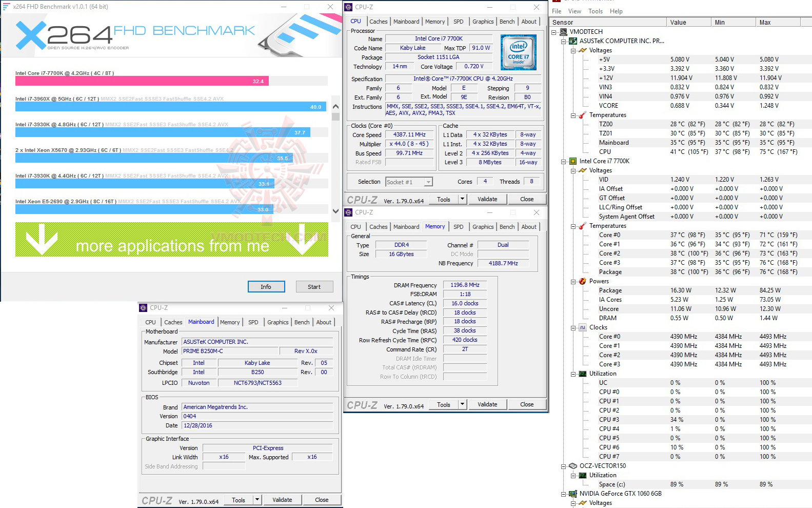The width and height of the screenshot is (812, 508).
Task: Click the scroll up arrow of the benchmark results list
Action: (x=336, y=107)
